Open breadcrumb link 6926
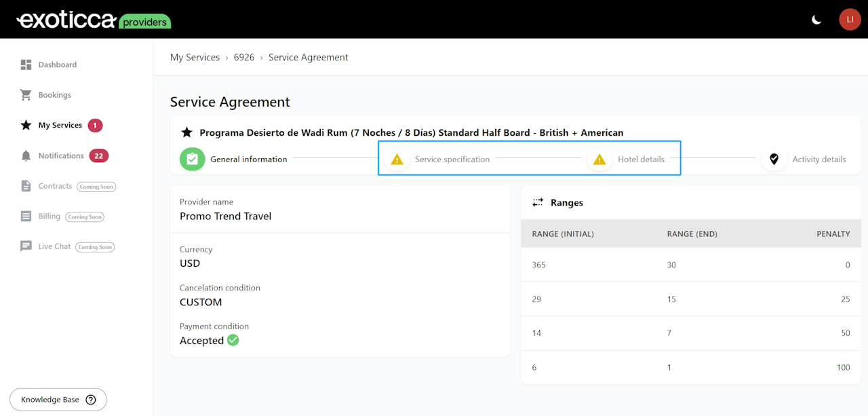 pyautogui.click(x=244, y=58)
